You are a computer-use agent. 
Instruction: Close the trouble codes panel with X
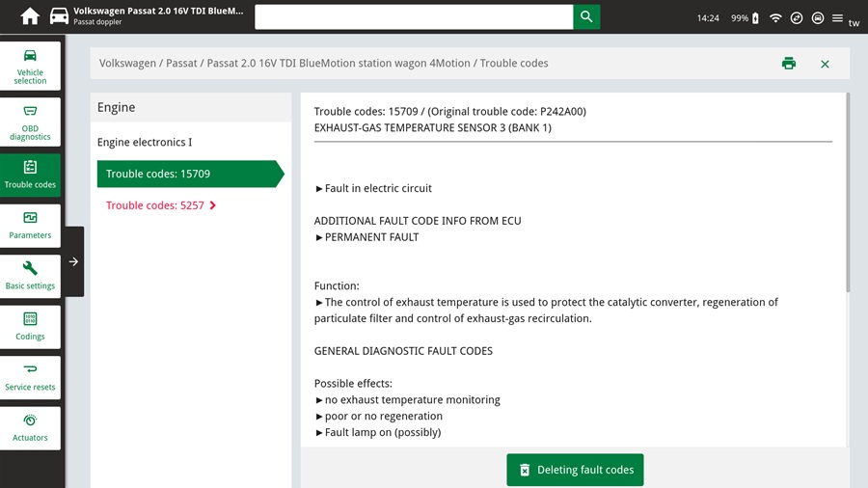(x=825, y=64)
